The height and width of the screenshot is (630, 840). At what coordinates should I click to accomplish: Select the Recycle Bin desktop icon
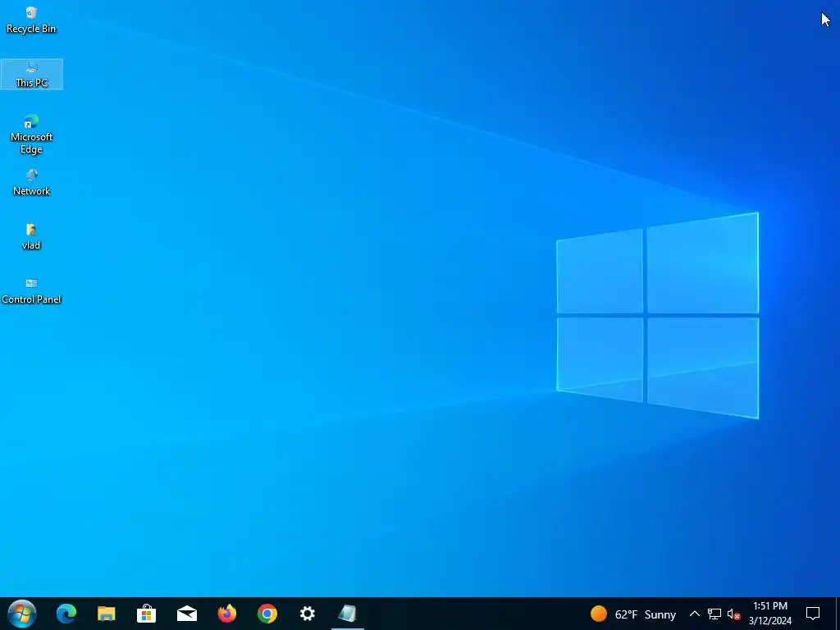(31, 20)
